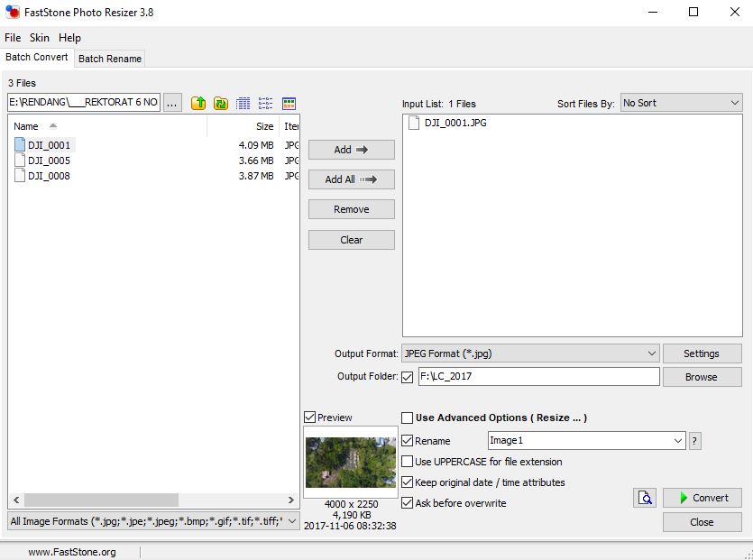This screenshot has height=560, width=753.
Task: Click the Add All button
Action: pos(351,179)
